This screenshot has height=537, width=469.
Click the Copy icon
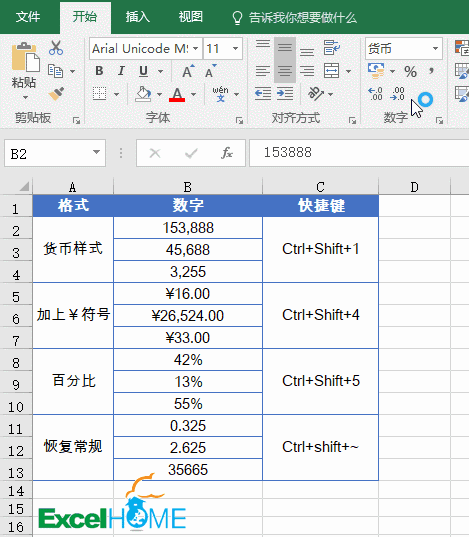[x=55, y=71]
